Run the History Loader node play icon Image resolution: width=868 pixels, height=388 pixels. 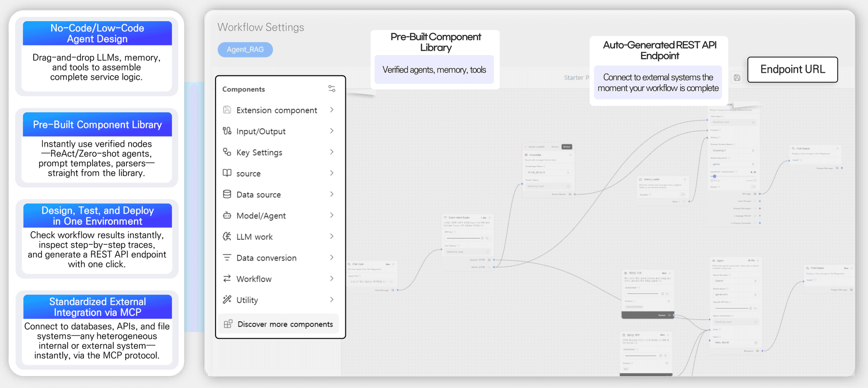click(x=685, y=179)
